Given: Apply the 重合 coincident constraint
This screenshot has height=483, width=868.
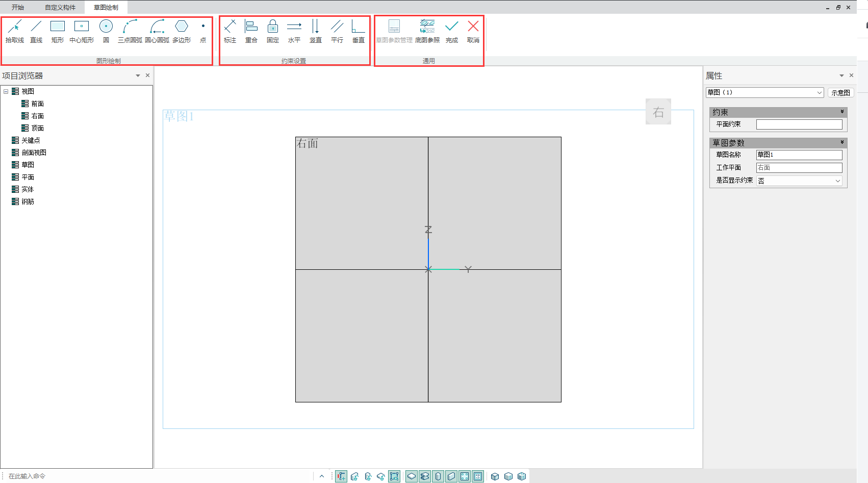Looking at the screenshot, I should click(x=251, y=31).
